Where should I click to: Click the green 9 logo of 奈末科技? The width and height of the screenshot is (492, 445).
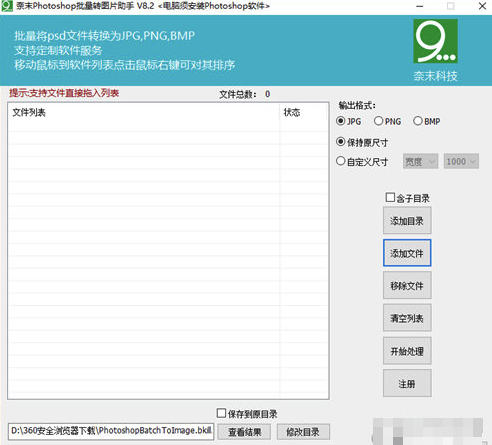click(x=435, y=41)
